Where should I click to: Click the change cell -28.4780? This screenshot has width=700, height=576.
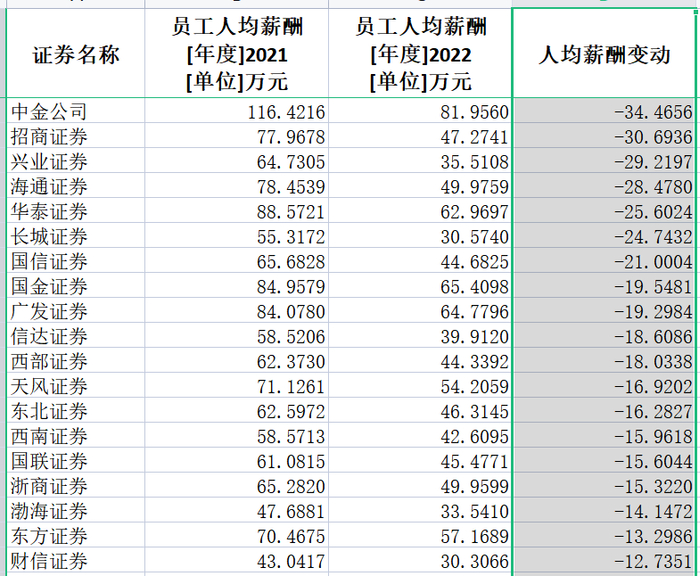(x=604, y=185)
